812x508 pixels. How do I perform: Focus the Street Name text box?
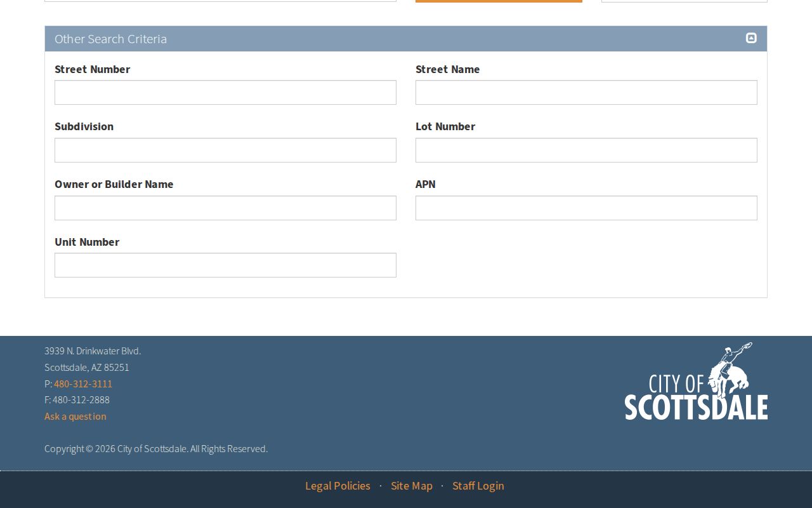(586, 93)
